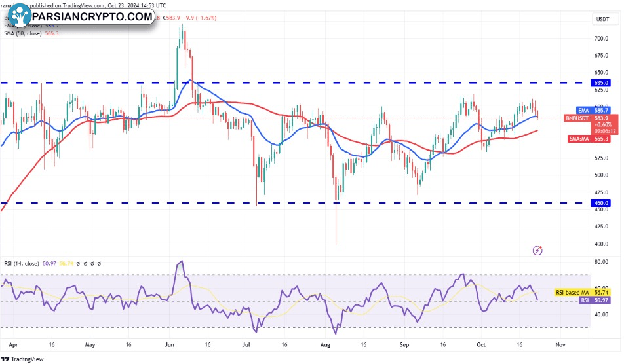The height and width of the screenshot is (364, 624).
Task: Select the EMA 585.7 price label
Action: 593,111
